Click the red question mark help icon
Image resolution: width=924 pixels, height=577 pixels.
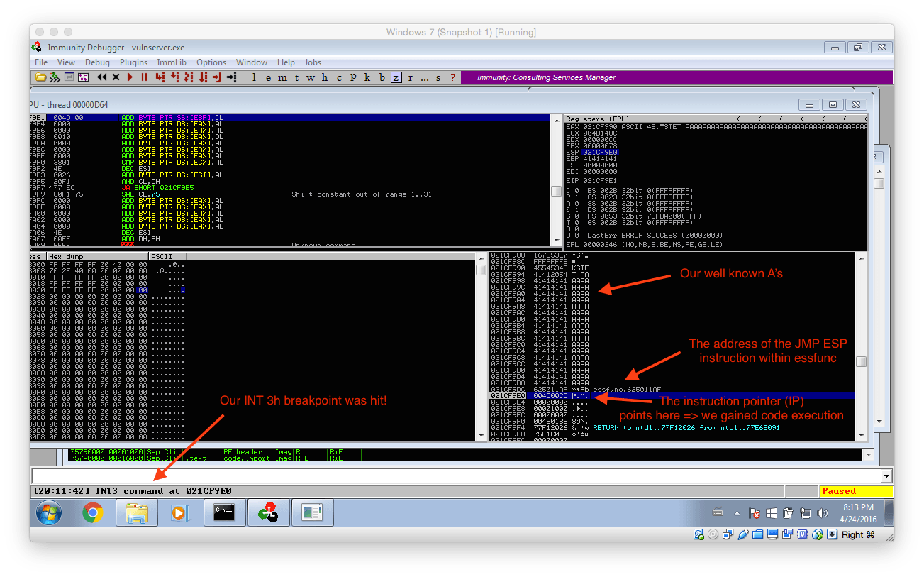(452, 77)
